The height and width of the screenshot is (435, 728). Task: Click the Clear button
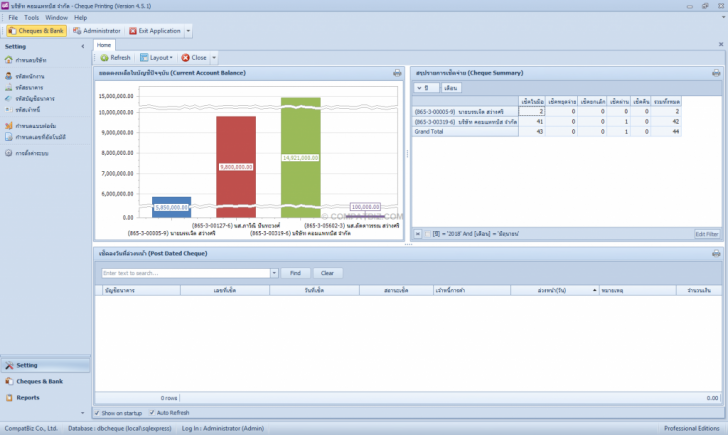coord(327,273)
